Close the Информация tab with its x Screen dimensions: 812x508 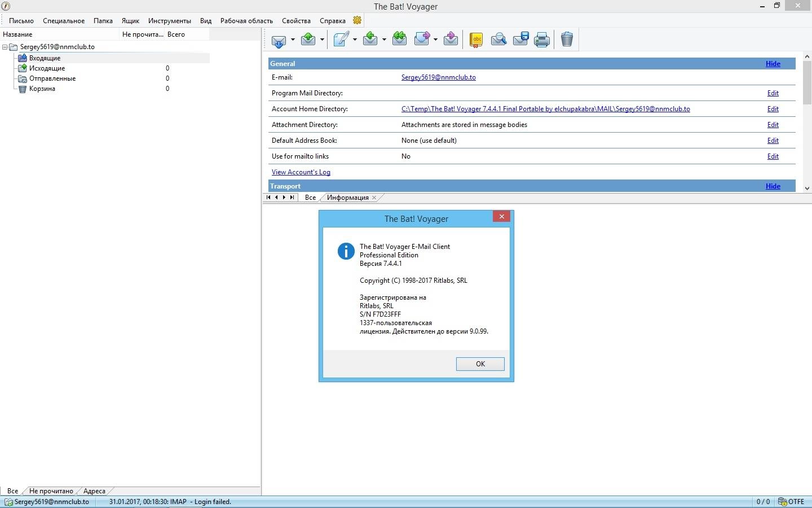(374, 198)
